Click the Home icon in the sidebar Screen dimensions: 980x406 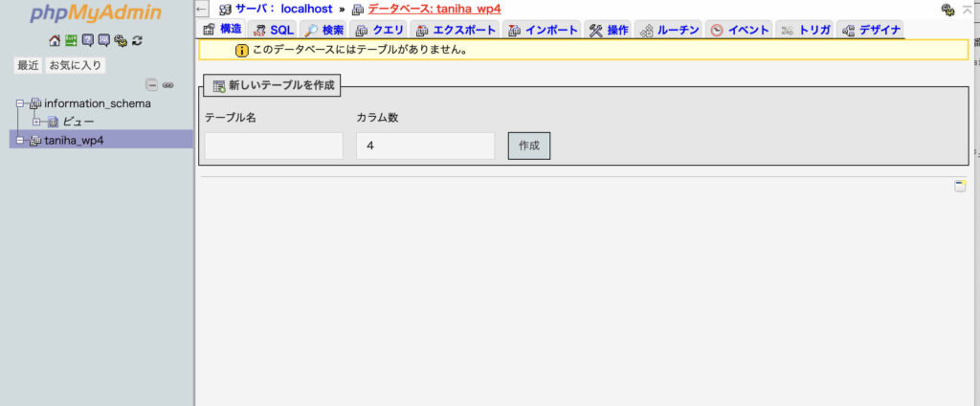tap(55, 40)
